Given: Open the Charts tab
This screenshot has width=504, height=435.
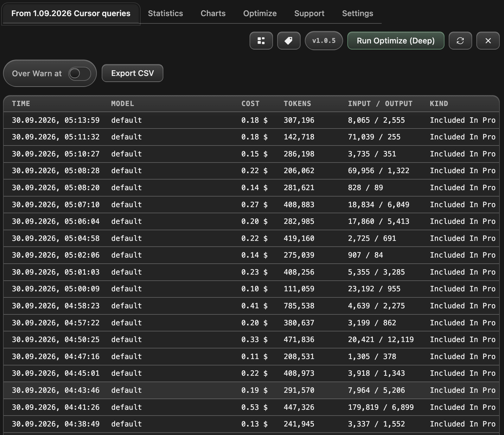Looking at the screenshot, I should [213, 13].
